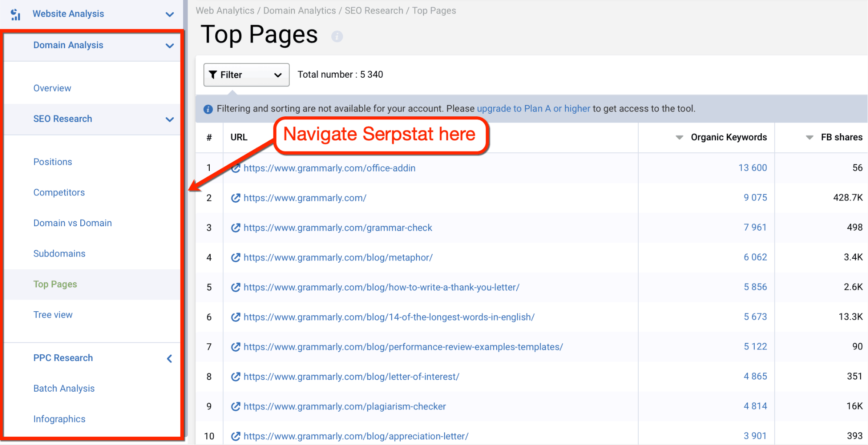The width and height of the screenshot is (868, 445).
Task: Click the sort arrow on Organic Keywords column
Action: click(679, 137)
